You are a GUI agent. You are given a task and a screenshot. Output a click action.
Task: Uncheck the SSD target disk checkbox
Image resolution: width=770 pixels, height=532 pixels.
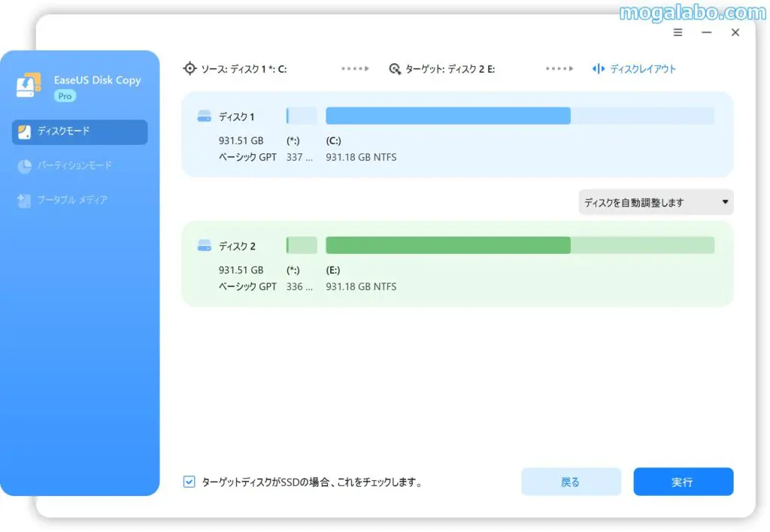tap(189, 482)
